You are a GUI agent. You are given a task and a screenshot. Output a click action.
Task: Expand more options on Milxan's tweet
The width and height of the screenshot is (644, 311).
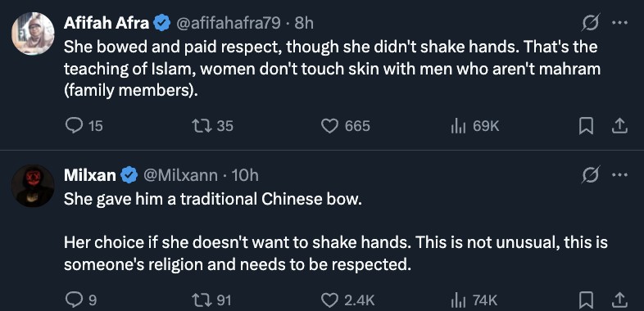pos(619,175)
